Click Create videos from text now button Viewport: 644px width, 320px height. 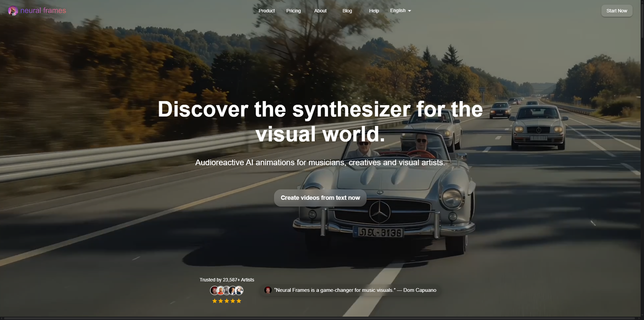[x=320, y=198]
